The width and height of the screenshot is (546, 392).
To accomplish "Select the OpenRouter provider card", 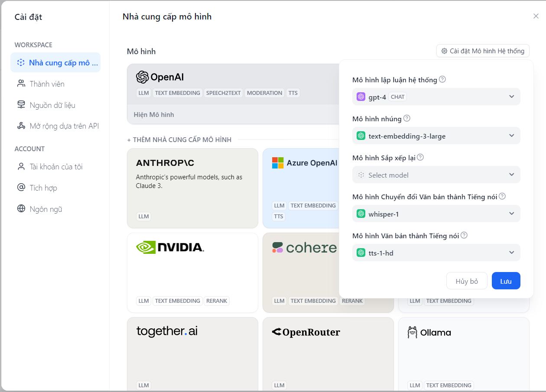I will [328, 354].
